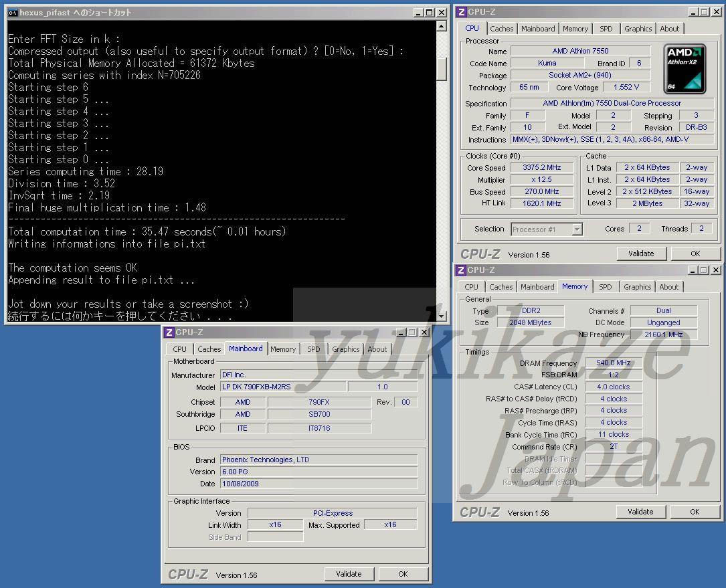Screen dimensions: 726x588
Task: Open About tab in Mainboard CPU-Z window
Action: click(x=377, y=350)
